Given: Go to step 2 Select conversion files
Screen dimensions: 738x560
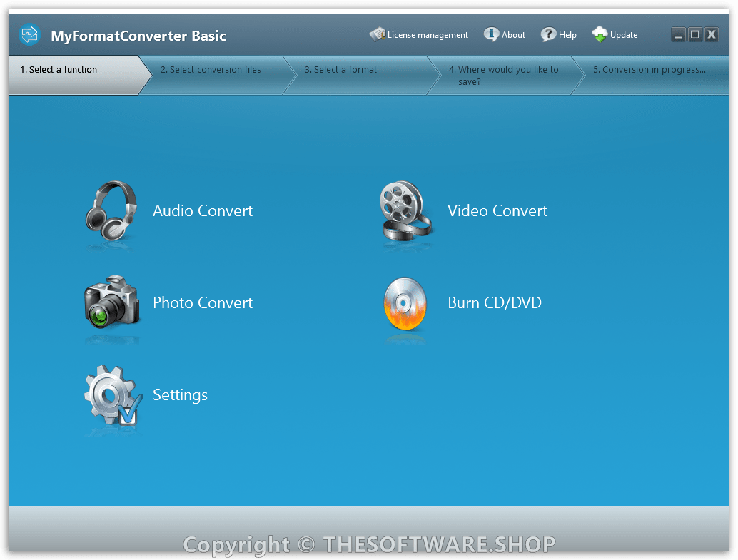Looking at the screenshot, I should coord(216,76).
